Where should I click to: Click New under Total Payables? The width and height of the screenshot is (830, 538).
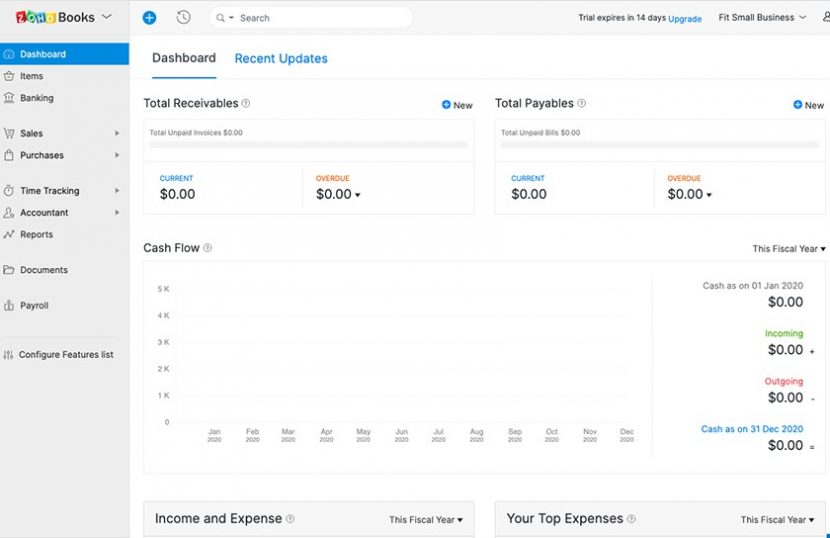pyautogui.click(x=808, y=105)
